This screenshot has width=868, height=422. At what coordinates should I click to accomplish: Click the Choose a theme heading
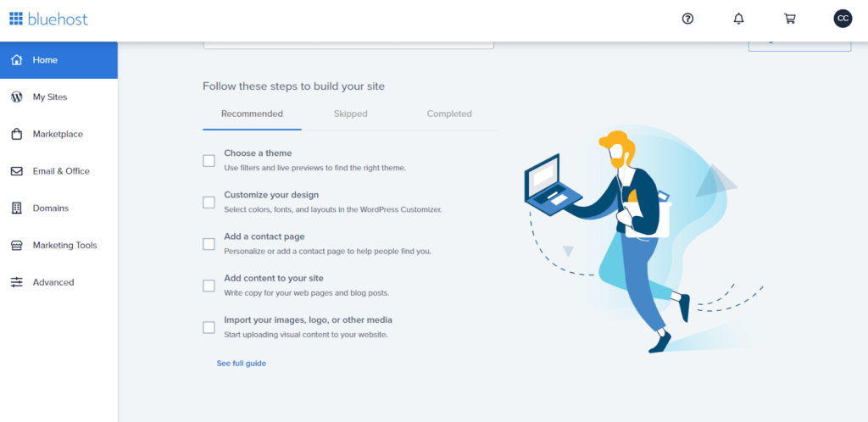[x=258, y=153]
